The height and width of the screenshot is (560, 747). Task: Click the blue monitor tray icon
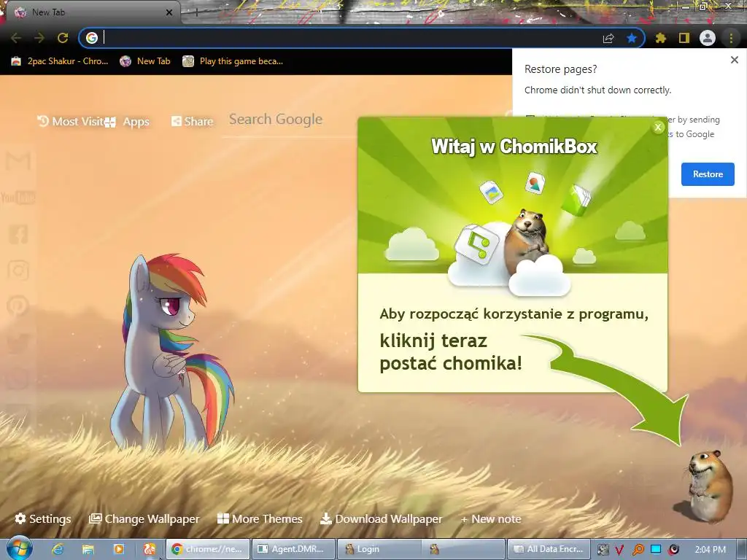click(656, 549)
